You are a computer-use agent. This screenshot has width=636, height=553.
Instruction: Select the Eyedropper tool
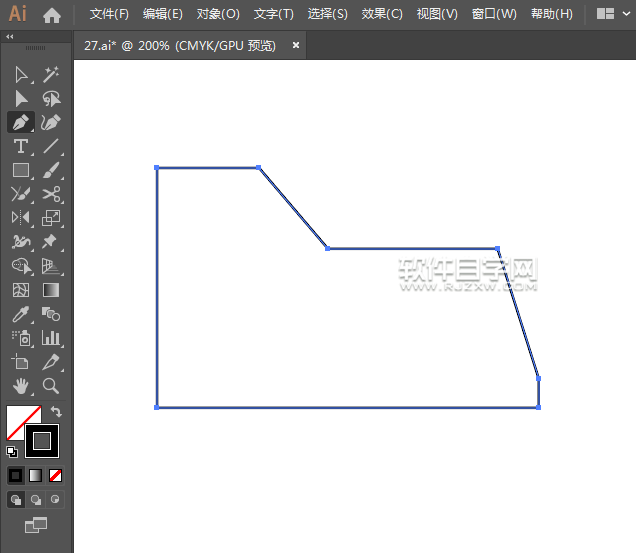(x=21, y=314)
